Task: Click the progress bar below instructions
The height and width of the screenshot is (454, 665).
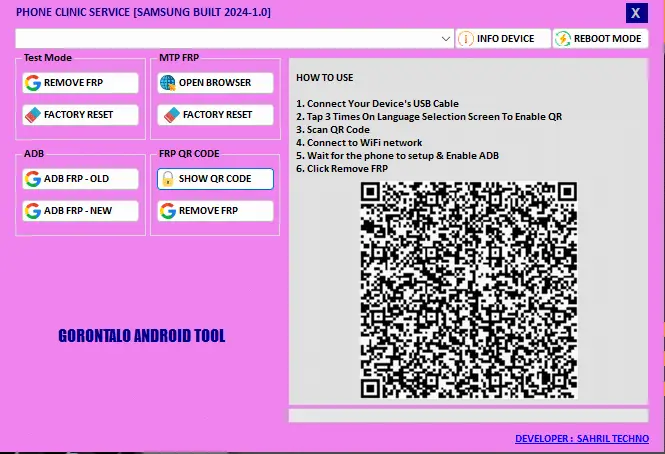Action: (469, 415)
